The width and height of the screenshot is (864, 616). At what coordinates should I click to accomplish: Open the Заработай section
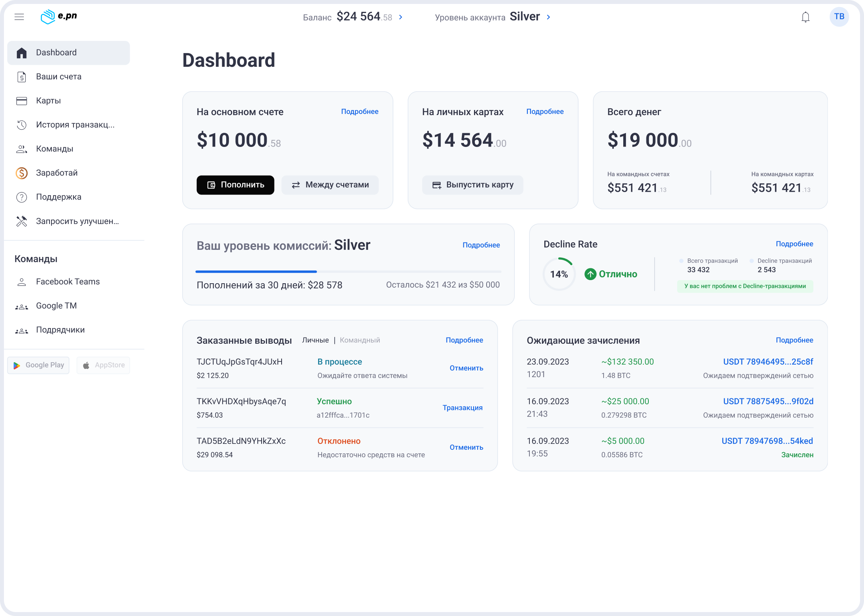[x=56, y=173]
